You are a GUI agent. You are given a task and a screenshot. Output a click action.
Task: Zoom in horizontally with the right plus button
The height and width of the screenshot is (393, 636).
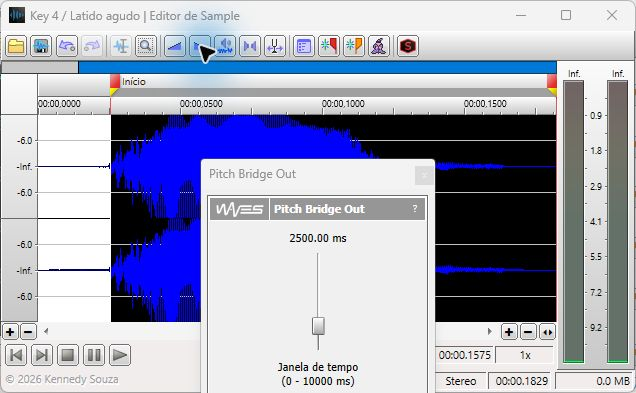pos(509,332)
